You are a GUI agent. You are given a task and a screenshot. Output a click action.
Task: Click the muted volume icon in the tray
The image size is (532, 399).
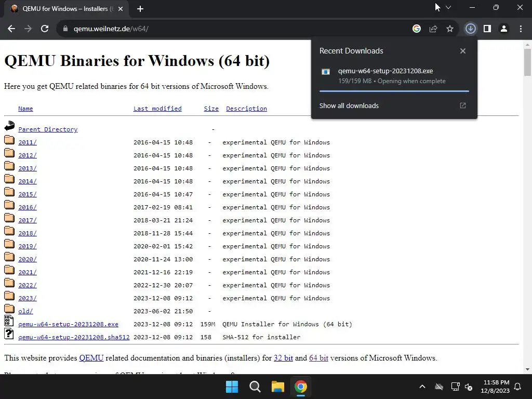[x=469, y=387]
